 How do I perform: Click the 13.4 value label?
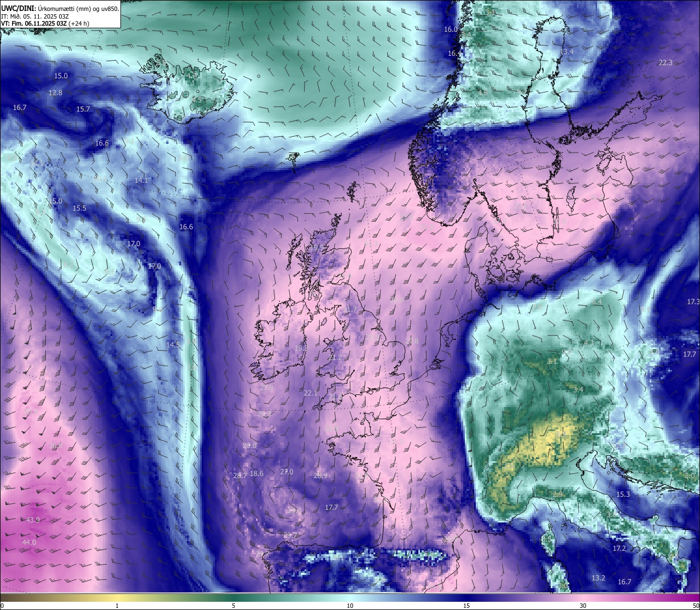point(567,52)
